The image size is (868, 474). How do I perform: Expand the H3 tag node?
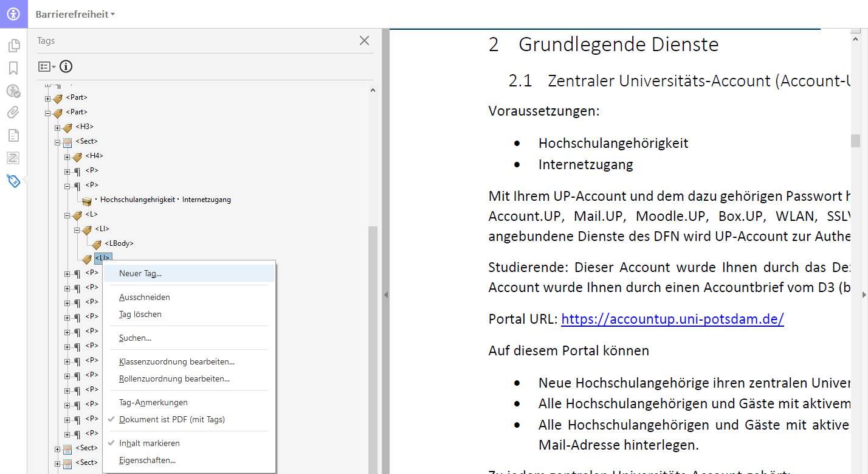[x=58, y=128]
